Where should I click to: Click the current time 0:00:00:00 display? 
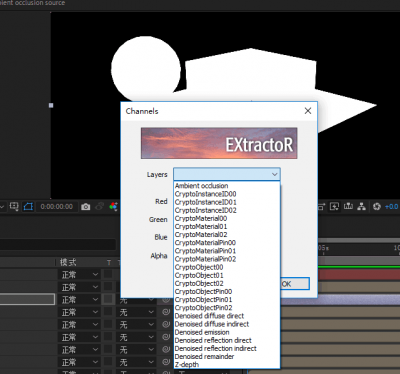[x=57, y=207]
